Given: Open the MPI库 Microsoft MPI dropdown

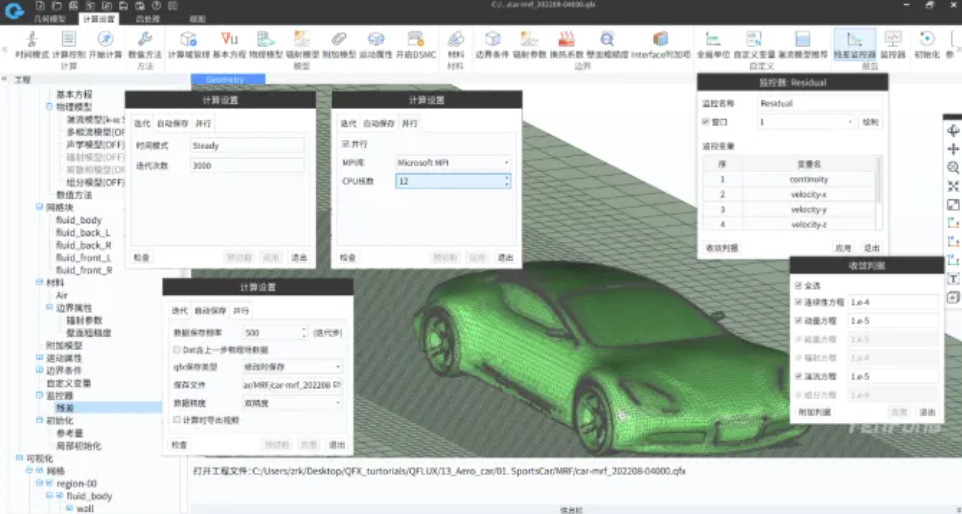Looking at the screenshot, I should click(453, 162).
